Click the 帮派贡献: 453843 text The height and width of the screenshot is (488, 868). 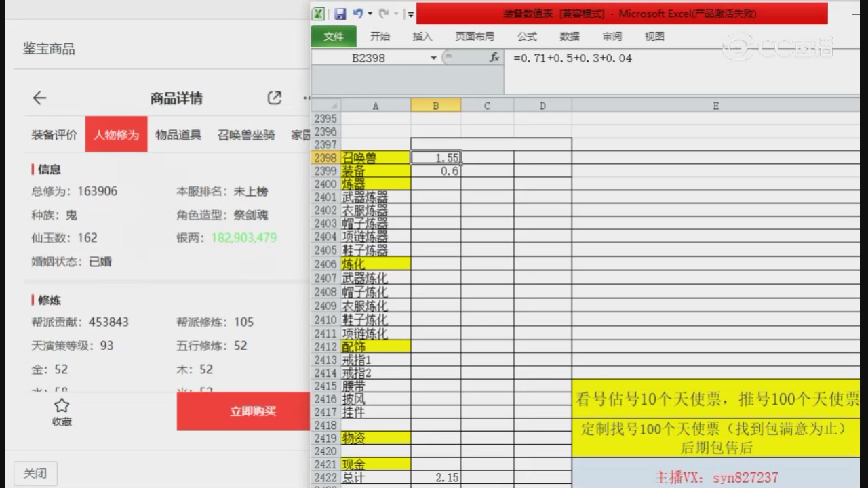80,322
